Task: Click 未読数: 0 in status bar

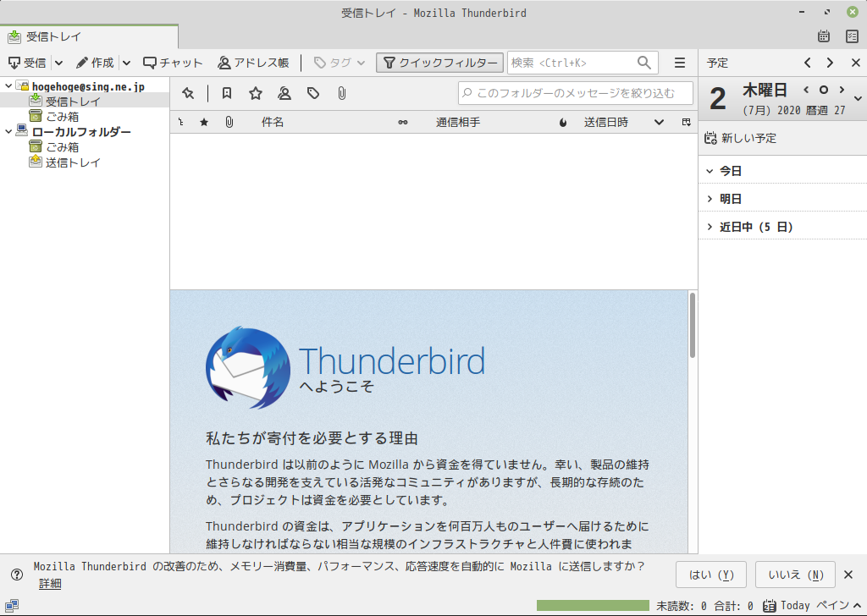Action: tap(682, 606)
